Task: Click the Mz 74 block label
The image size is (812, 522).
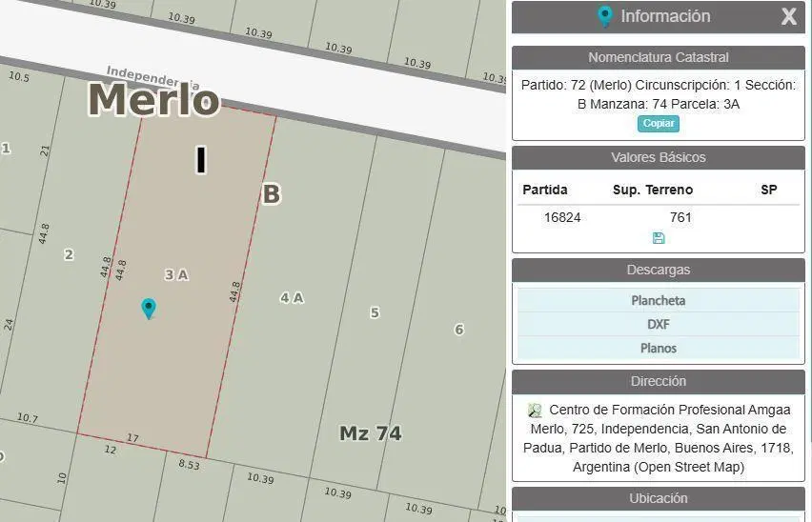Action: click(371, 433)
